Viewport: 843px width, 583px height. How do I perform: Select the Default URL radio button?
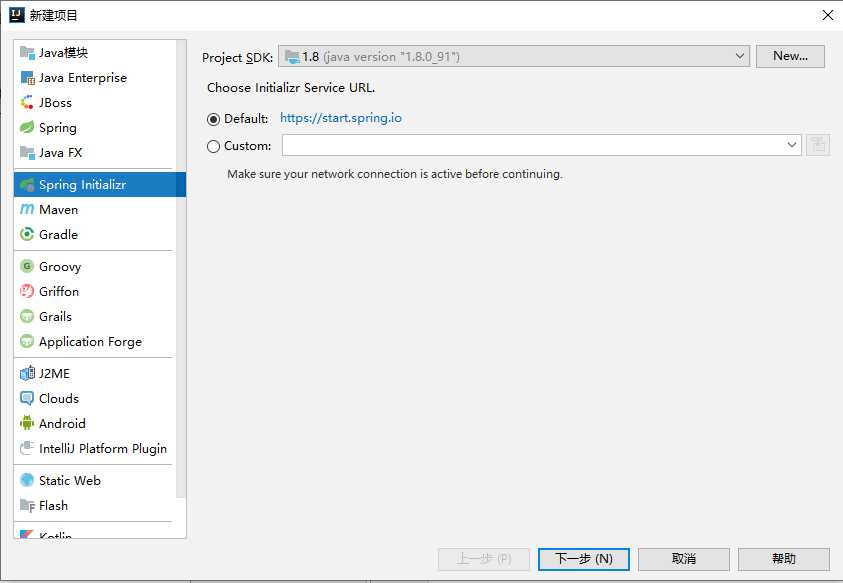click(x=213, y=119)
